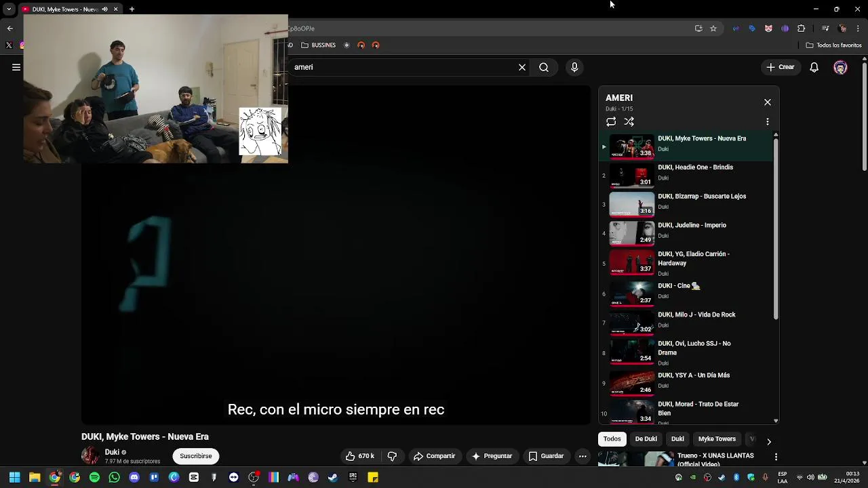868x488 pixels.
Task: Open Trueno - X UNAS LLANTAS video
Action: (x=715, y=460)
